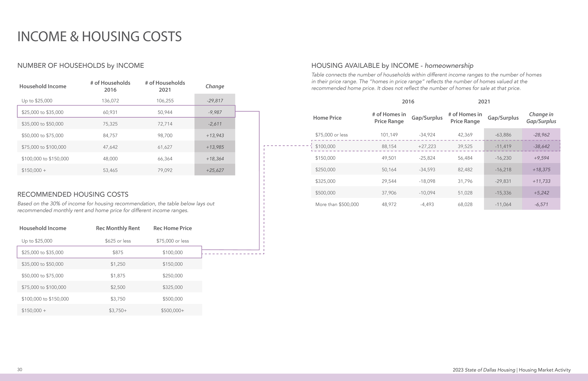Screen dimensions: 588x381
Task: Select the rent value '$625 or less'
Action: (118, 241)
